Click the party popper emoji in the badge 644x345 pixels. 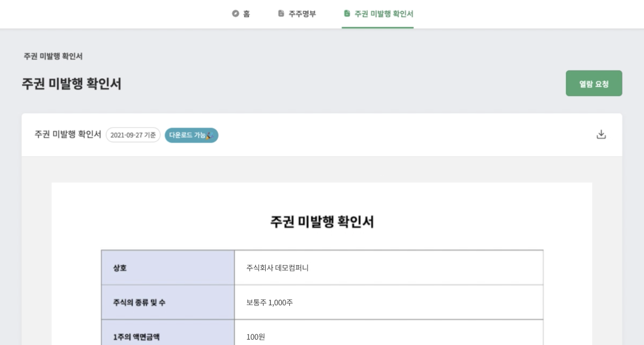click(x=209, y=135)
